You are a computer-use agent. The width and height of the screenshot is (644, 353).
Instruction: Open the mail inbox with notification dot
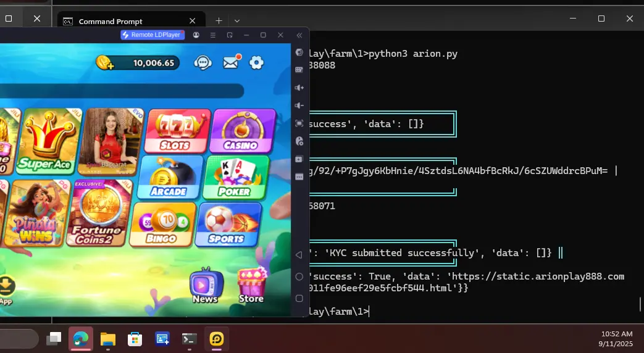231,62
